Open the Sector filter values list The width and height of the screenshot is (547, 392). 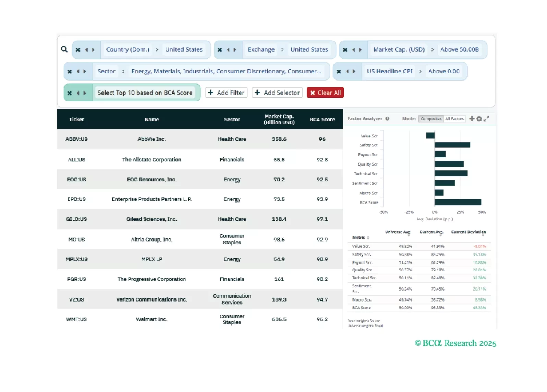(226, 71)
